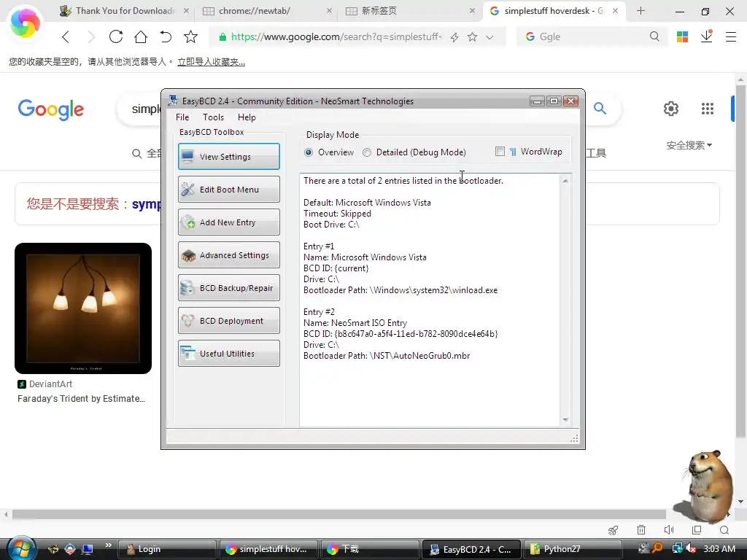Open Faraday's Trident lamp thumbnail
Screen dimensions: 747x560
[x=83, y=308]
